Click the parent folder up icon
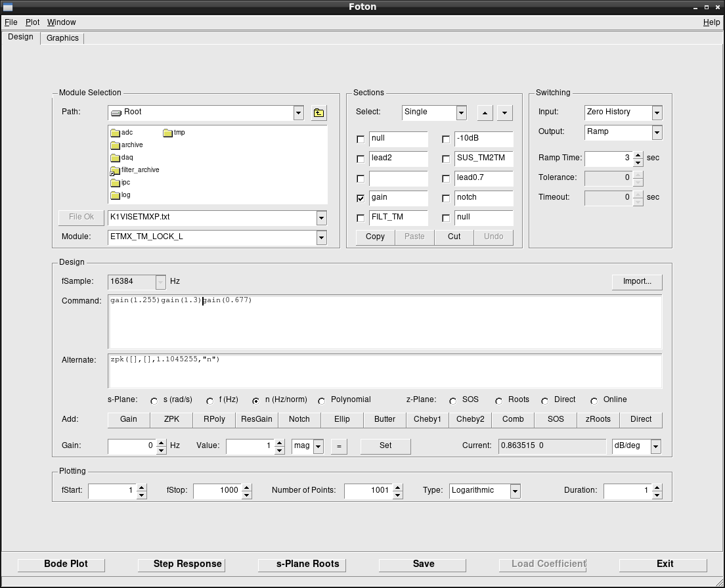This screenshot has height=588, width=725. pyautogui.click(x=318, y=112)
